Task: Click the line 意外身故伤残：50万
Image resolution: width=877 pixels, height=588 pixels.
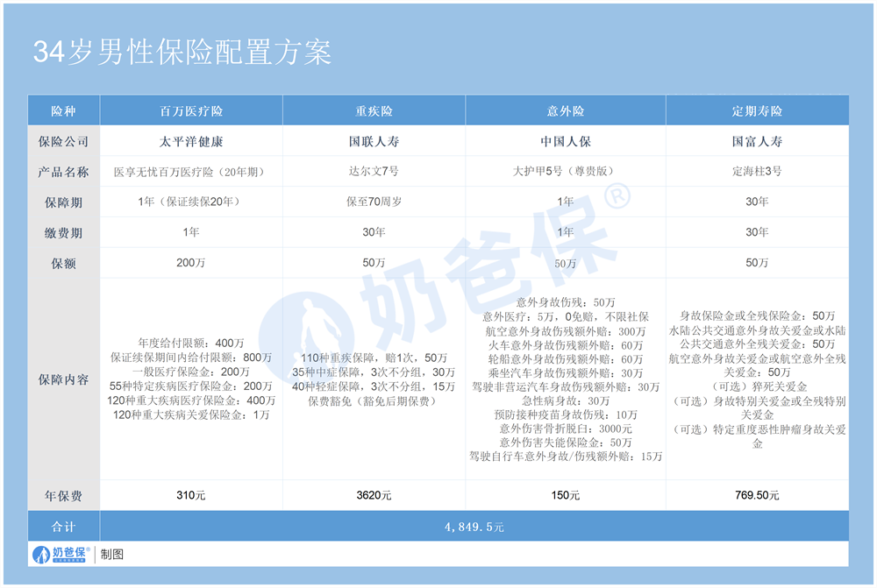Action: 566,302
